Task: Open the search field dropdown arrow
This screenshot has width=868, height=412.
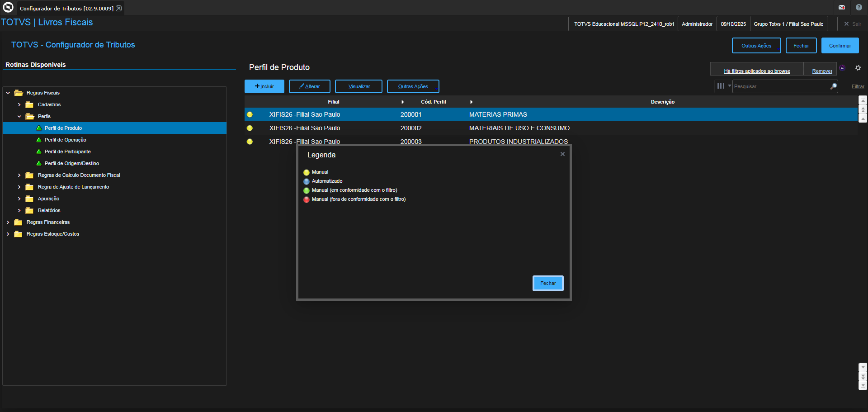Action: coord(729,85)
